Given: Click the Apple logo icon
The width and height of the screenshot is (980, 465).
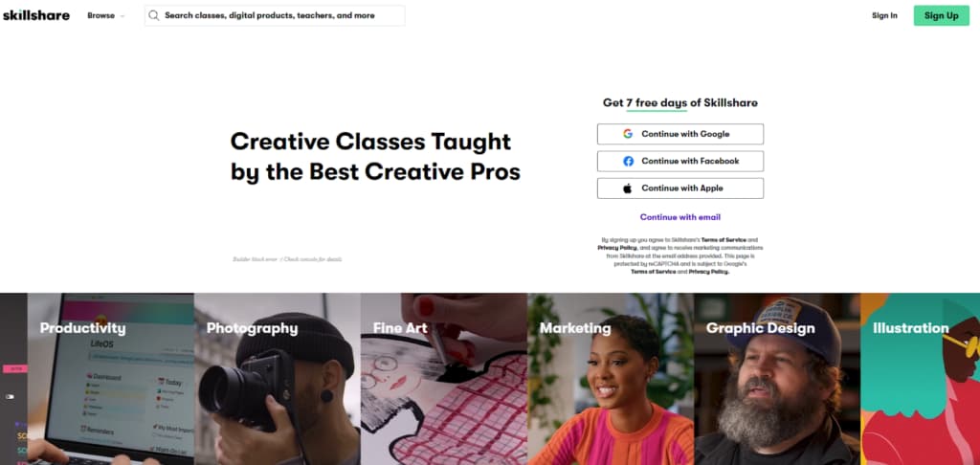Looking at the screenshot, I should coord(628,188).
